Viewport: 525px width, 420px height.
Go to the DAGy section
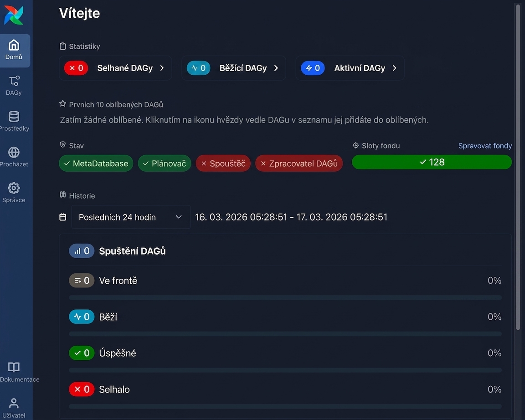(x=14, y=86)
